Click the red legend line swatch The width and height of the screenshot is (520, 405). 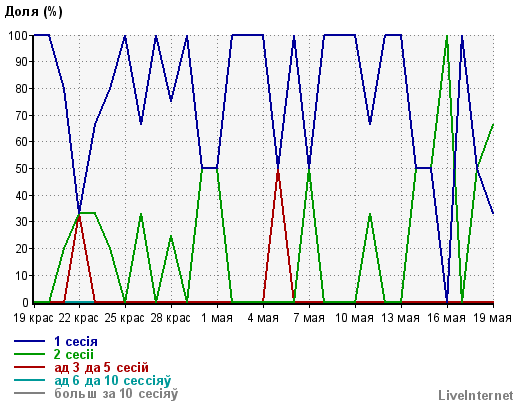click(x=29, y=367)
